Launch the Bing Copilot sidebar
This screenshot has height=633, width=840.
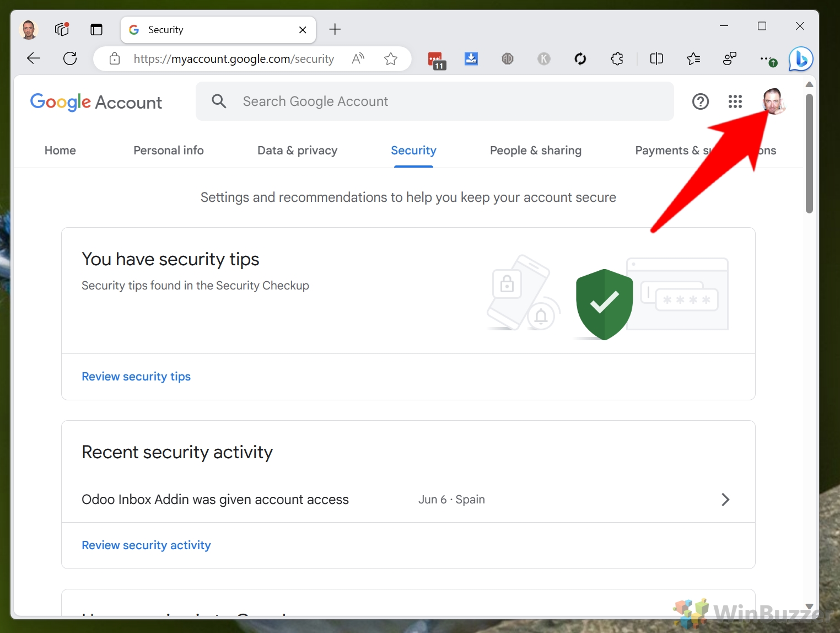801,59
